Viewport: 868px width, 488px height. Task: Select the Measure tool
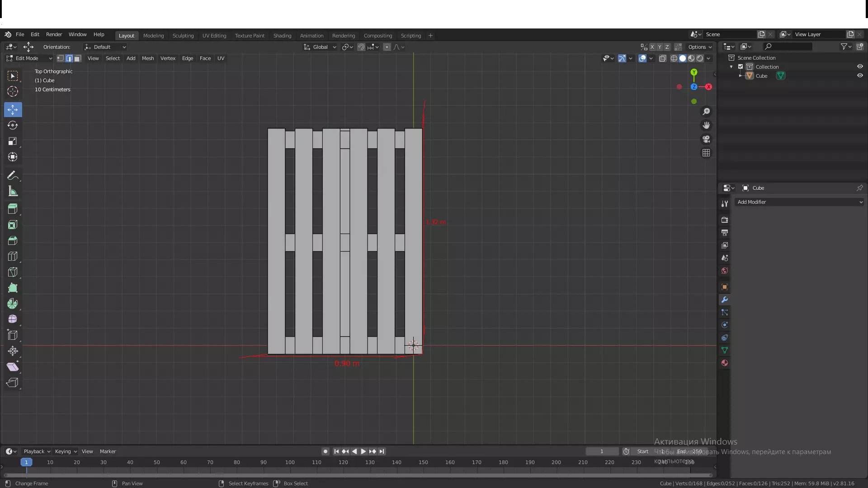point(13,192)
